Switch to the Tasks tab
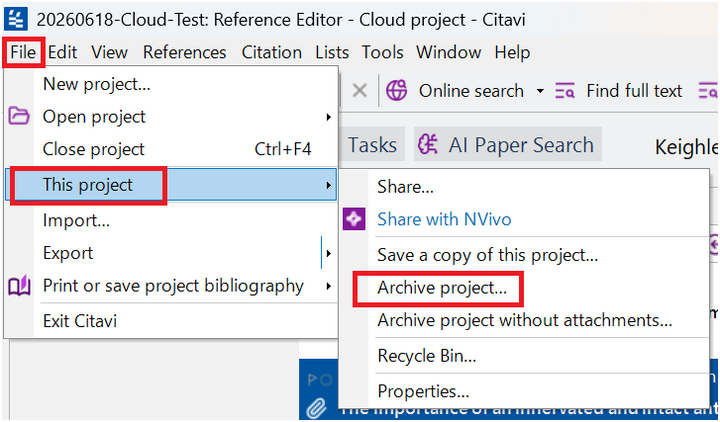Screen dimensions: 720x422 [x=372, y=145]
